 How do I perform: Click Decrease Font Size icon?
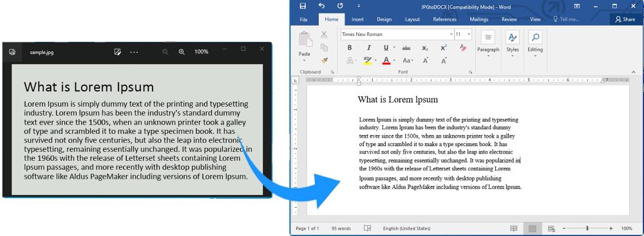pos(444,60)
